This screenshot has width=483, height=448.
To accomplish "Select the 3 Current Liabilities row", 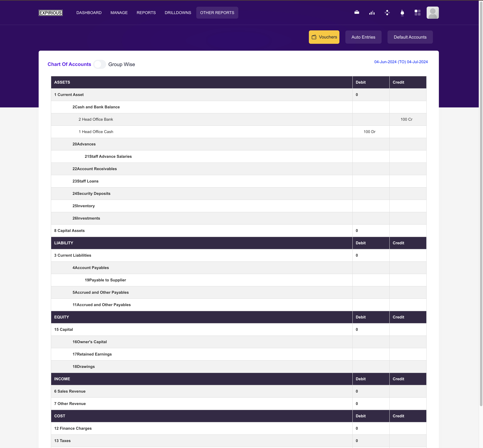I will click(x=239, y=255).
